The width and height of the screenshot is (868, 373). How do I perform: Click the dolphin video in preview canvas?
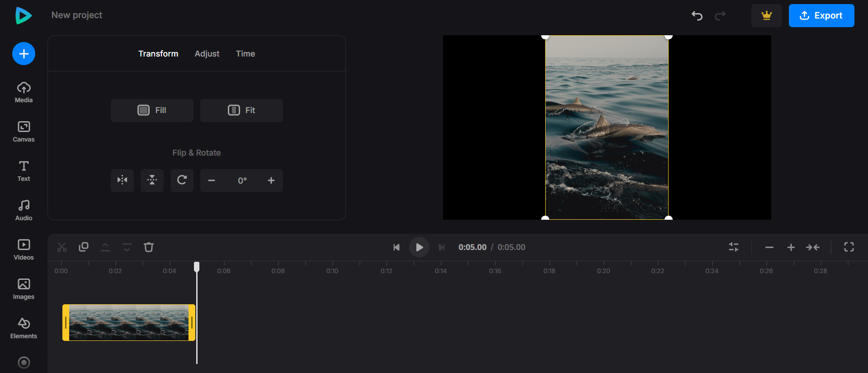pyautogui.click(x=607, y=127)
